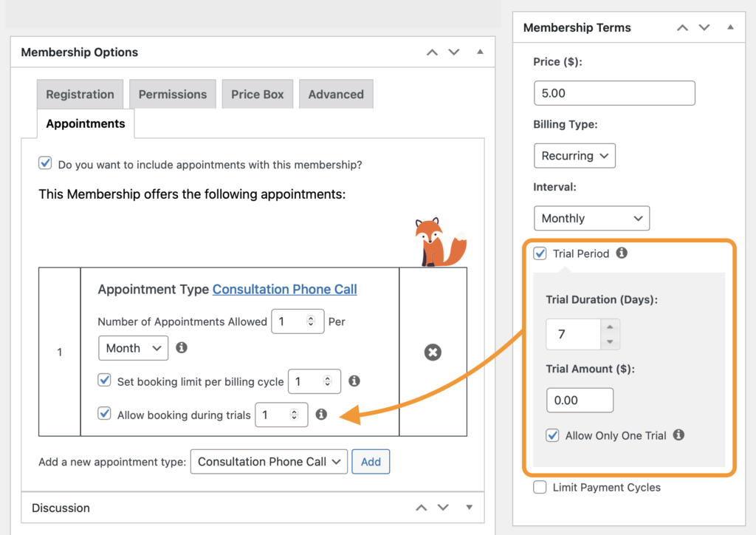
Task: Click info icon next to Trial Period
Action: coord(622,253)
